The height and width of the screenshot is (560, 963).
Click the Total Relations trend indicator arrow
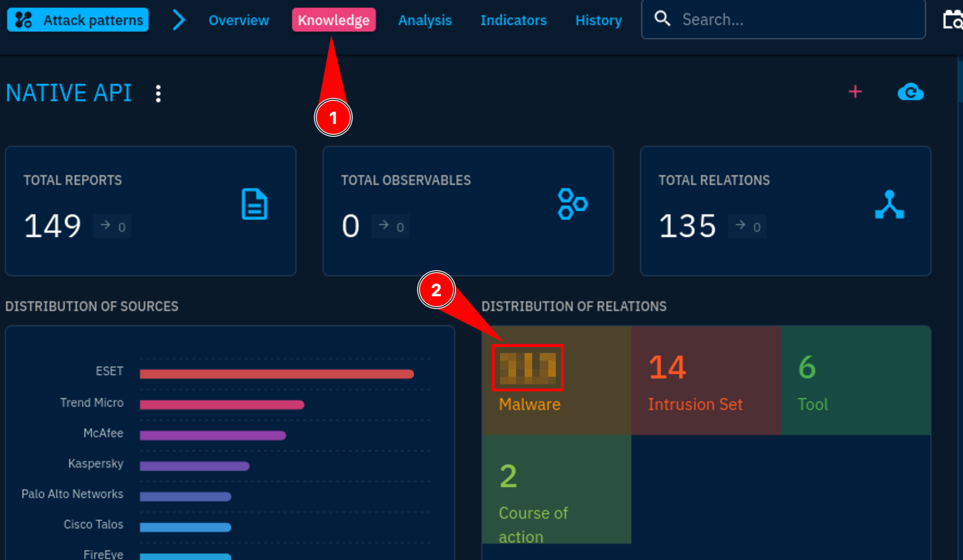click(x=740, y=225)
